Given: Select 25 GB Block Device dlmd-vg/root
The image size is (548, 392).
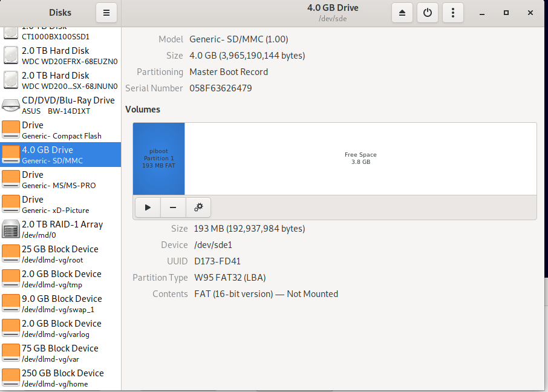Looking at the screenshot, I should pos(60,254).
